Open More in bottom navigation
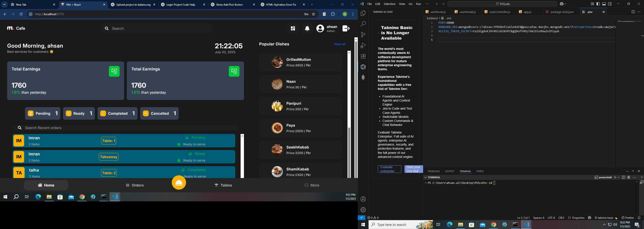644x229 pixels. (312, 185)
